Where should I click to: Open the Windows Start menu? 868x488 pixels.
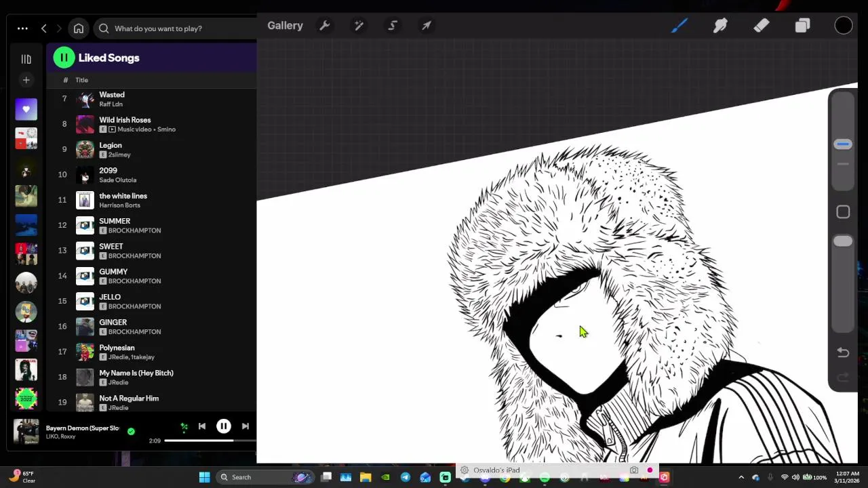coord(204,477)
